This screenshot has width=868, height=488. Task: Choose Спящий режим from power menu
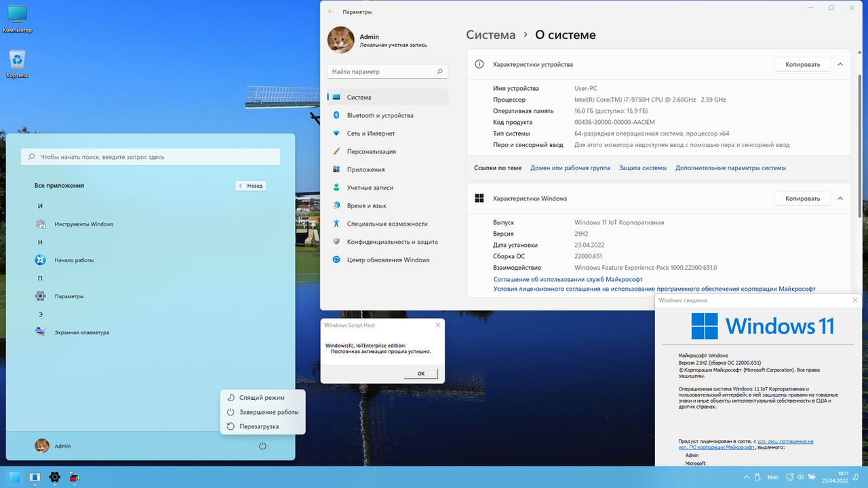(x=263, y=397)
